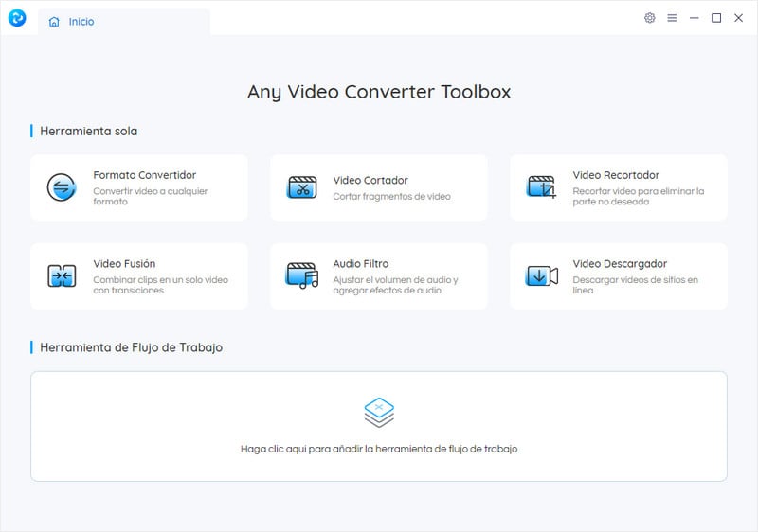This screenshot has width=758, height=532.
Task: Click 'Haga clic aquí para añadir' workflow text
Action: coord(379,449)
